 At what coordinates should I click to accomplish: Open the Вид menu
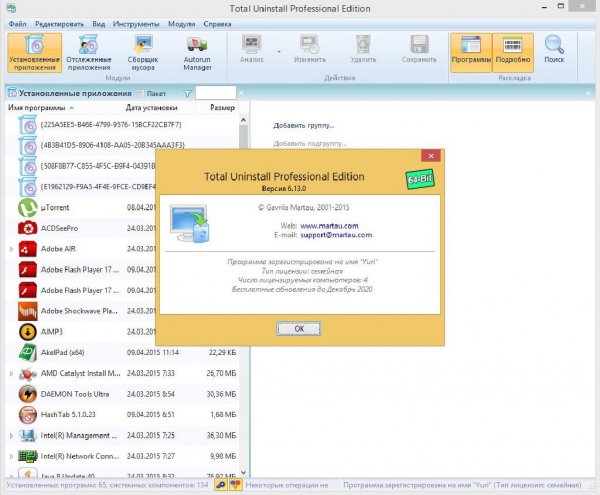[99, 24]
